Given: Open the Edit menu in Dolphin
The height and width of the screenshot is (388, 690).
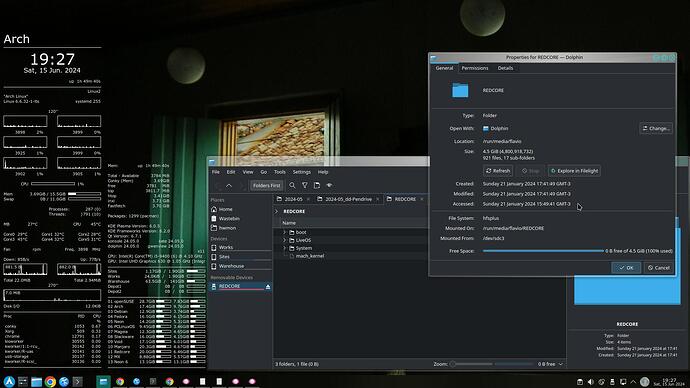Looking at the screenshot, I should pos(231,172).
